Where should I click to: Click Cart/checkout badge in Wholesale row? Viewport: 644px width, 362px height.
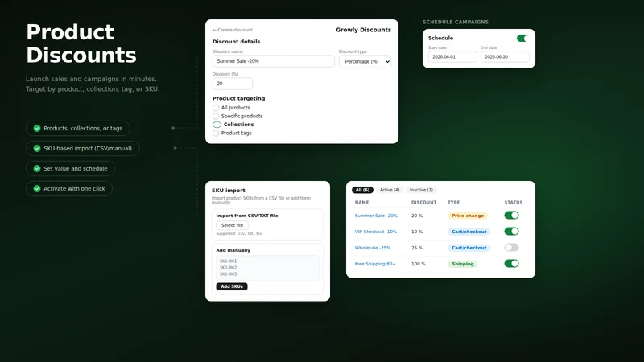[x=469, y=248]
